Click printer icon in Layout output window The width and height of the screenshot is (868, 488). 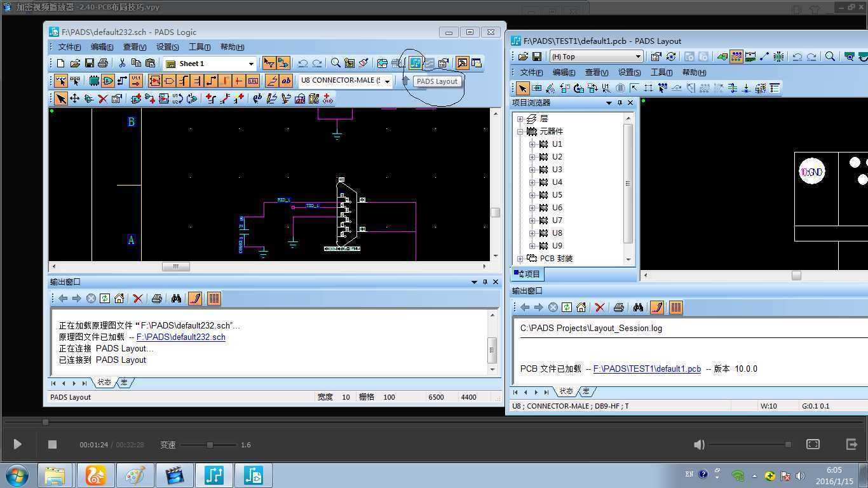pyautogui.click(x=618, y=307)
